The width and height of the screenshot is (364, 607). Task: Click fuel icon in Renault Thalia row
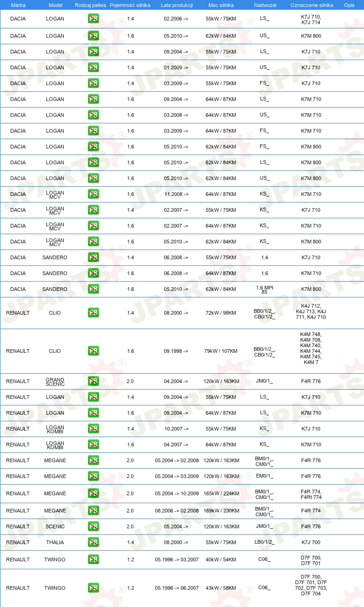[x=93, y=542]
